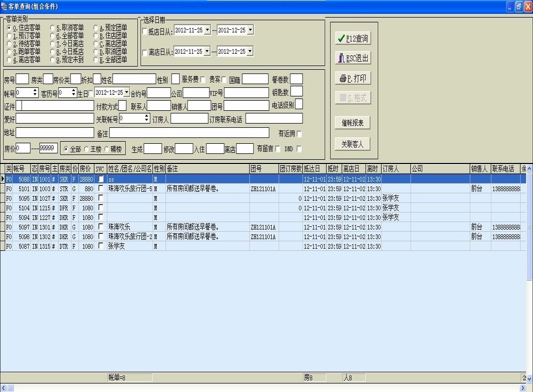Viewport: 533px width, 392px height.
Task: Select the 辅楼 radio option
Action: pyautogui.click(x=107, y=149)
